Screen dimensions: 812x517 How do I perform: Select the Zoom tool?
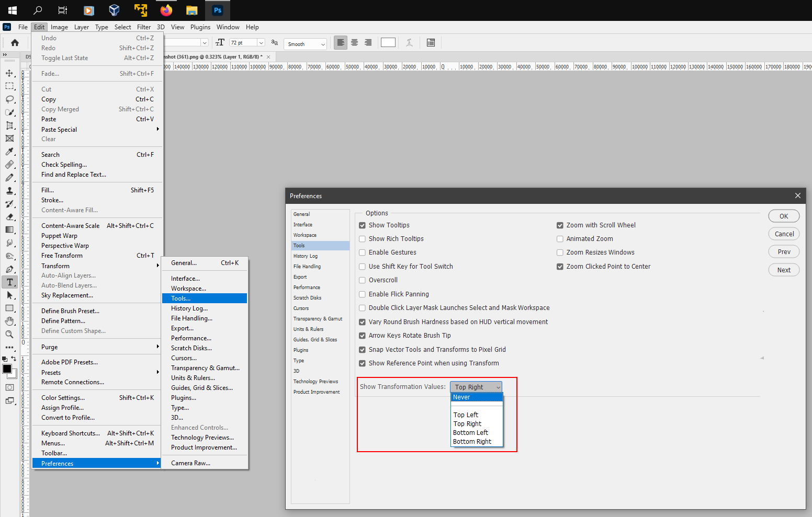pyautogui.click(x=10, y=334)
